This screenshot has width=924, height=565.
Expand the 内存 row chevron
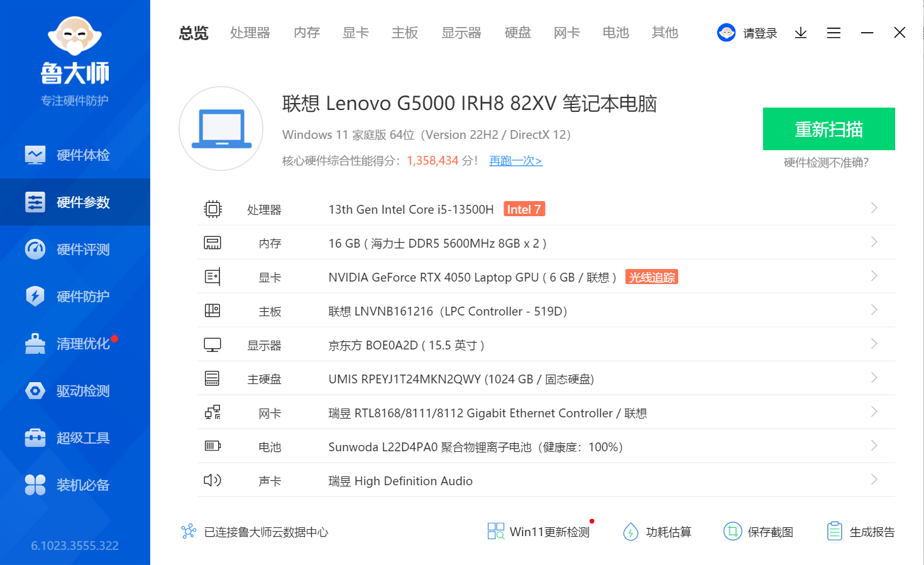click(874, 242)
